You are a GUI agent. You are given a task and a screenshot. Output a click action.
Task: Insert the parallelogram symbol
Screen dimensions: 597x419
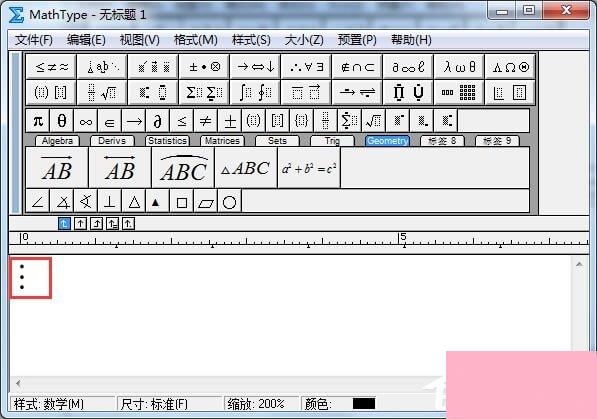[206, 202]
